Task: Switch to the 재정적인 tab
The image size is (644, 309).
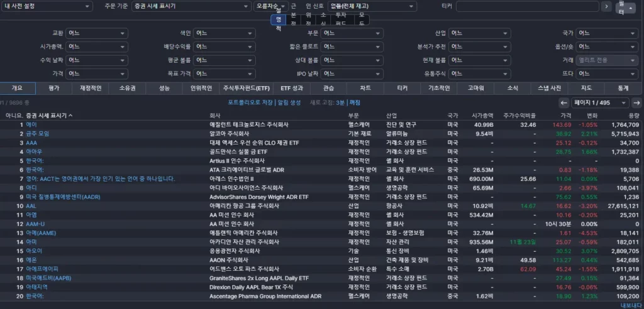Action: (91, 88)
